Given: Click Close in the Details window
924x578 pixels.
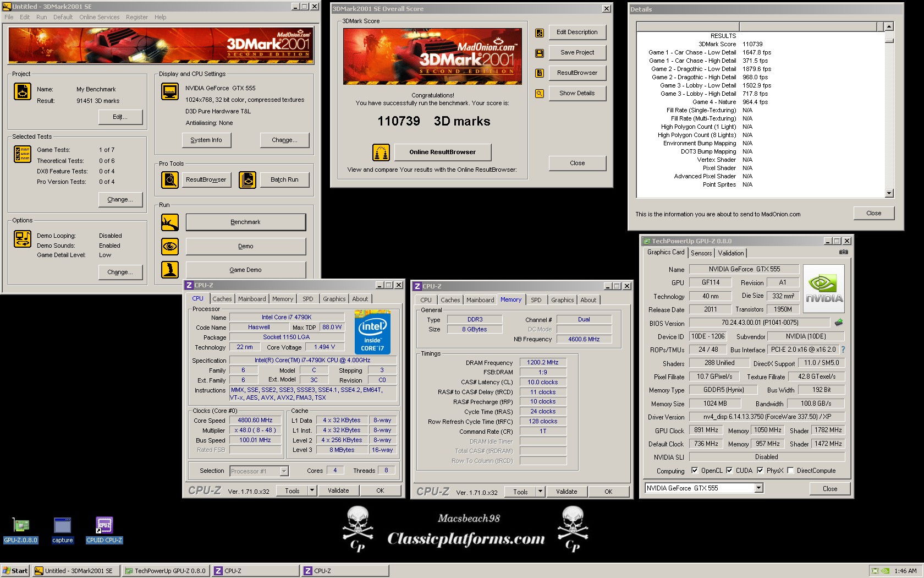Looking at the screenshot, I should point(873,213).
